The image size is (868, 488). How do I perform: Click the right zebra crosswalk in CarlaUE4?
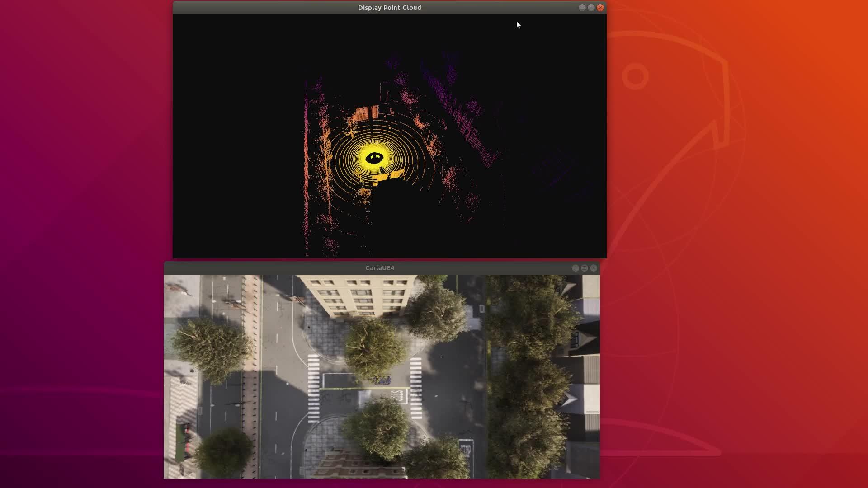[x=416, y=388]
